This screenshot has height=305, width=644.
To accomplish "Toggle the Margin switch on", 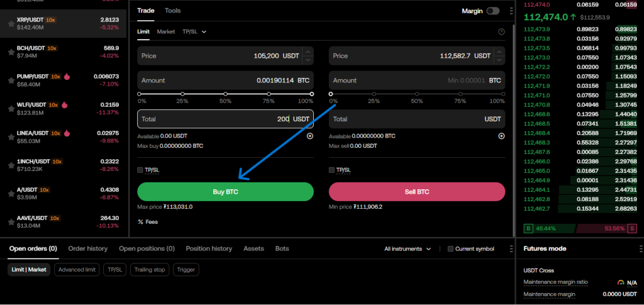I will click(x=493, y=11).
